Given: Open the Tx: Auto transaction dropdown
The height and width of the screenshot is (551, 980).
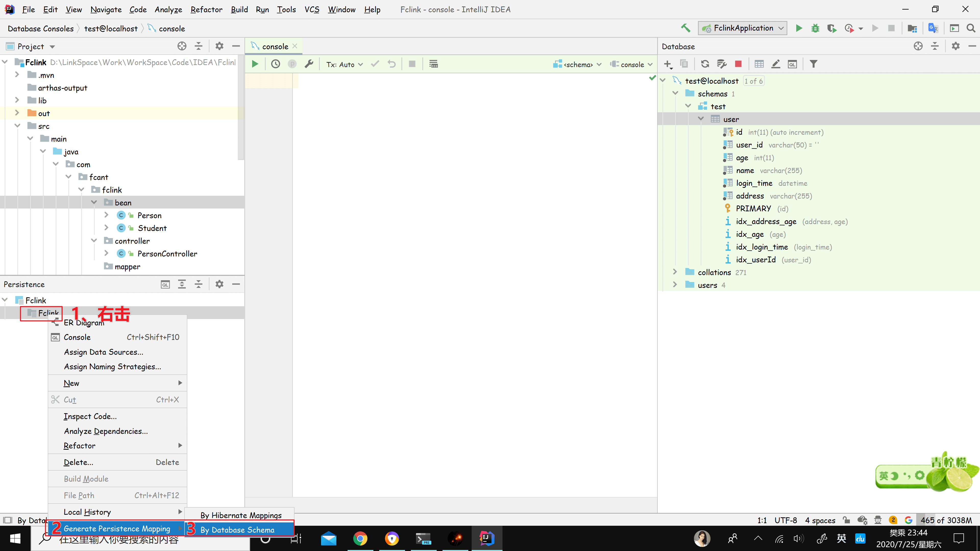Looking at the screenshot, I should pyautogui.click(x=344, y=64).
